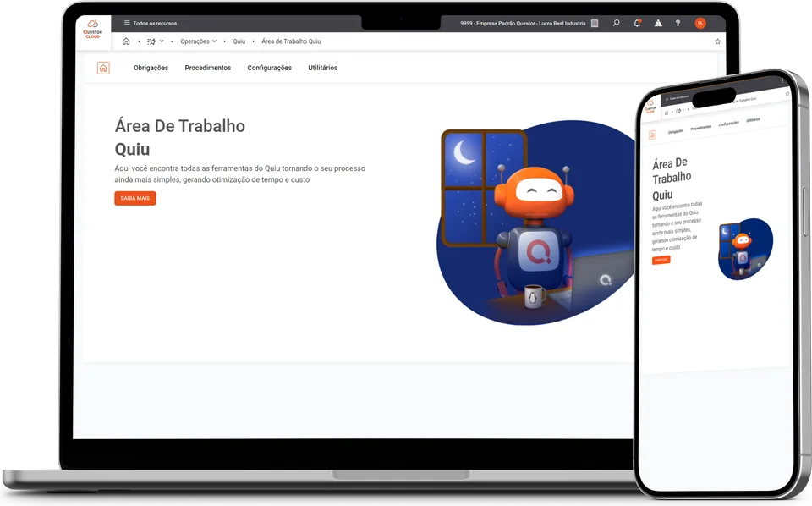Expand the favorites dropdown chevron in breadcrumb
This screenshot has width=812, height=506.
click(x=162, y=41)
